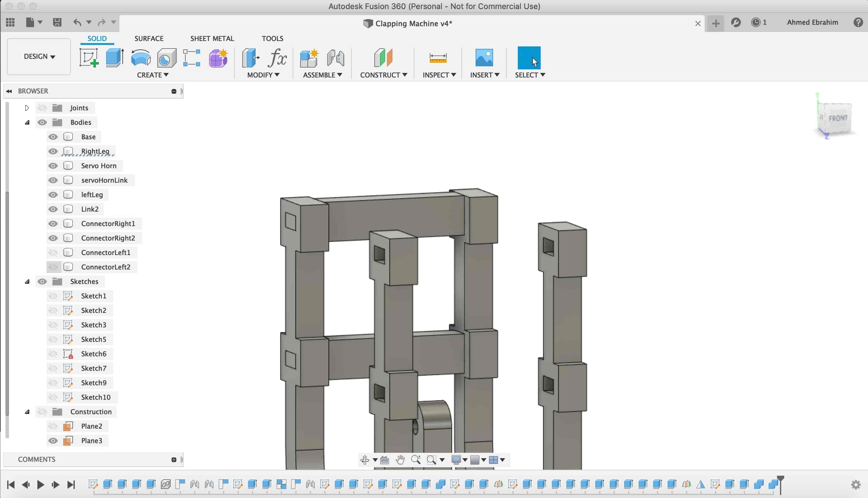Open Ahmed Ebrahim account menu
The width and height of the screenshot is (868, 498).
(x=812, y=23)
